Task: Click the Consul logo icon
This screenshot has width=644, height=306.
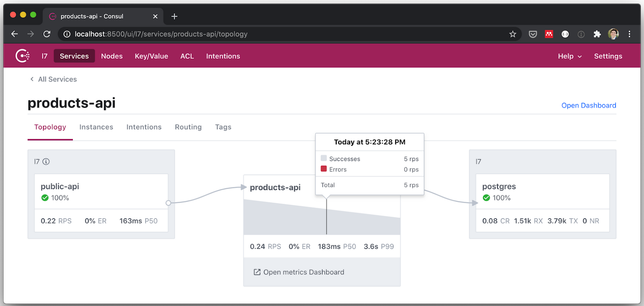Action: pyautogui.click(x=22, y=56)
